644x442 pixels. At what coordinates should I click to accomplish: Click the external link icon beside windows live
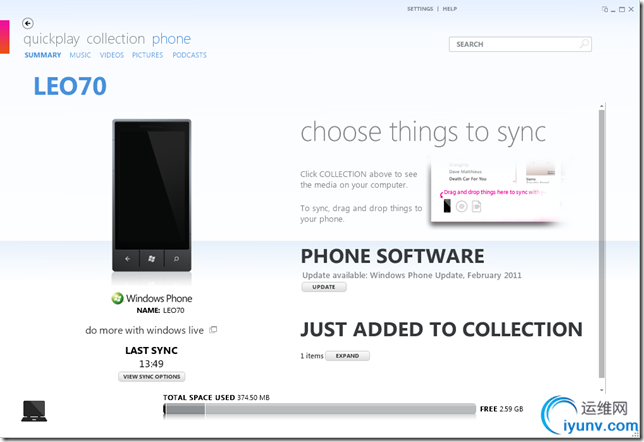click(213, 330)
